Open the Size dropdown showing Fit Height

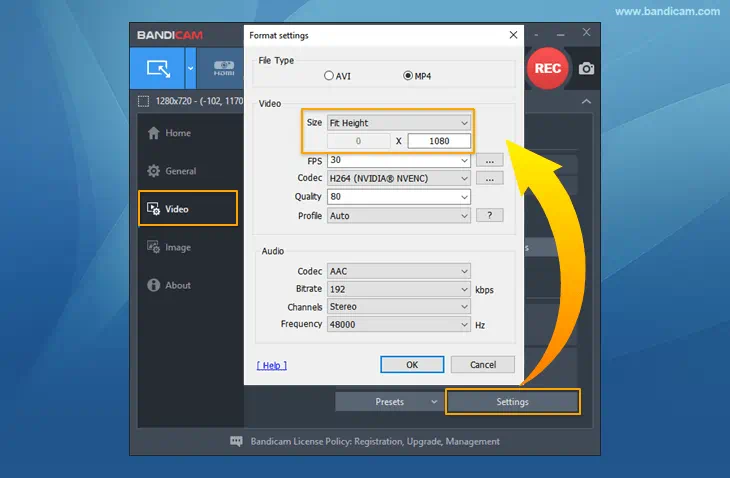click(399, 123)
